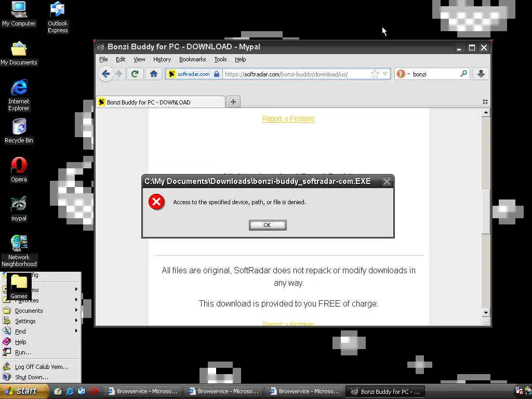Expand Documents in the Start menu
Image resolution: width=532 pixels, height=399 pixels.
tap(41, 311)
